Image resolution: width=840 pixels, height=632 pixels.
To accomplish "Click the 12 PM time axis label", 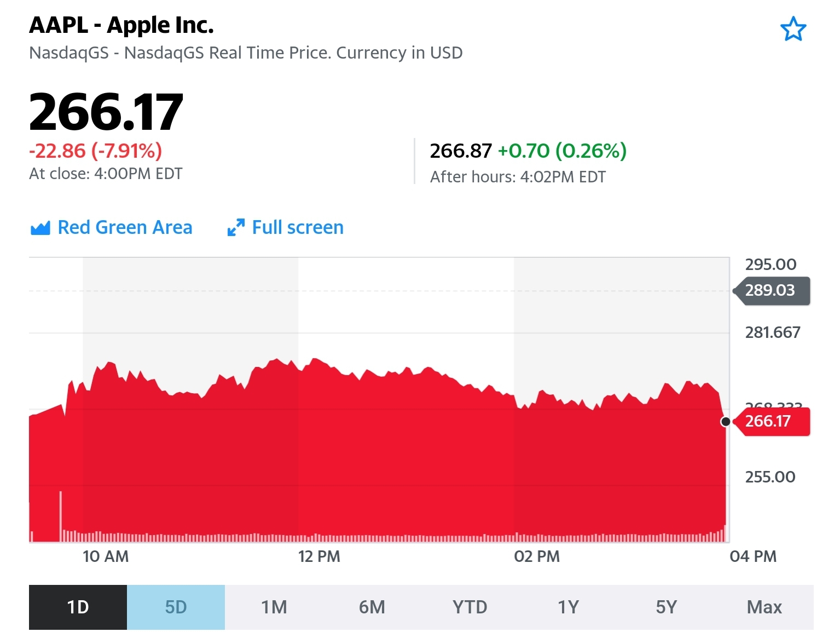I will (x=319, y=556).
